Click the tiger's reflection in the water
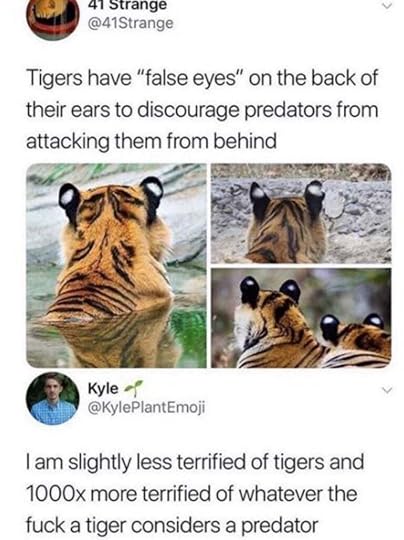The image size is (404, 540). coord(114,339)
